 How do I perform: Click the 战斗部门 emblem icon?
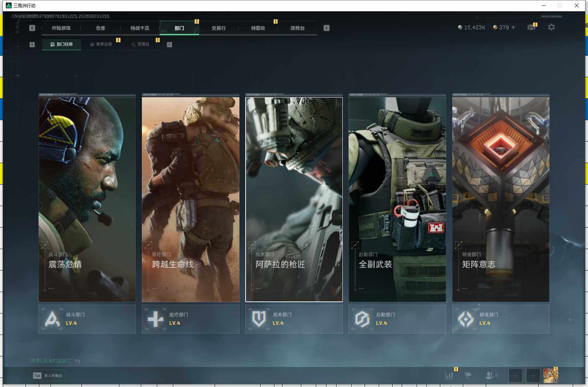coord(52,319)
